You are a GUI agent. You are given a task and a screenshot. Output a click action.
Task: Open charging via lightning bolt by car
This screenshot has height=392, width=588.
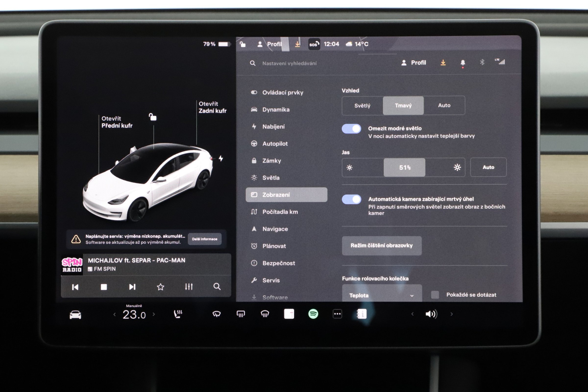click(x=221, y=158)
